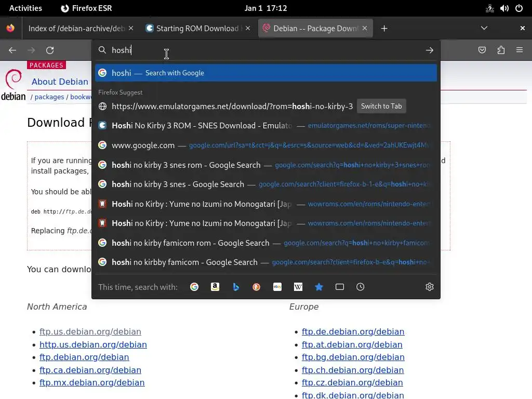Screen dimensions: 532x399
Task: Click the Firefox view icon
Action: [x=10, y=28]
